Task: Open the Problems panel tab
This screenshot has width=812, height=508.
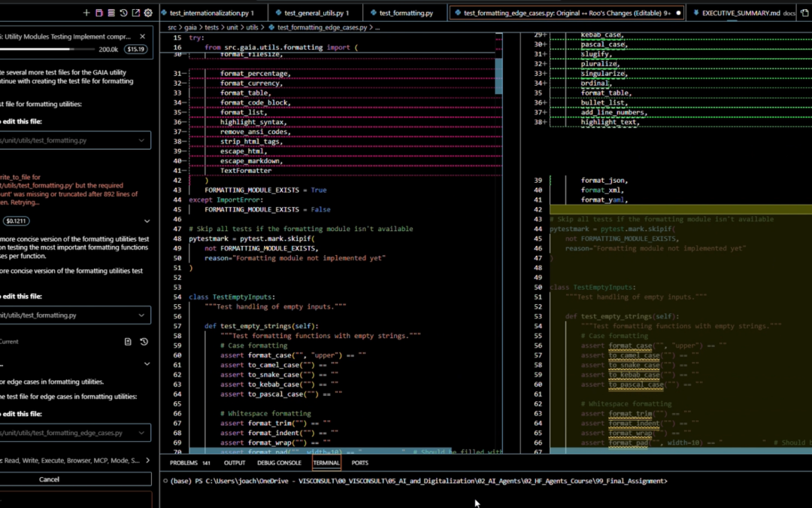Action: (x=189, y=462)
